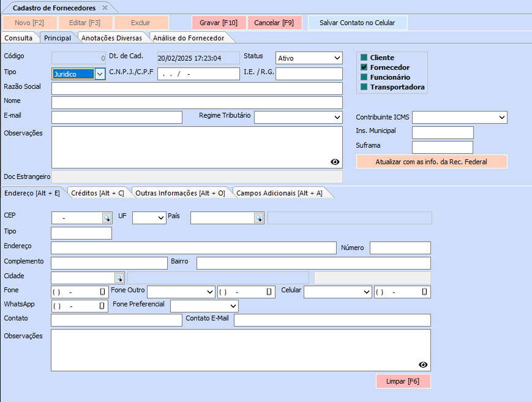The height and width of the screenshot is (402, 532).
Task: Uncheck the Fornecedor checkbox
Action: 364,67
